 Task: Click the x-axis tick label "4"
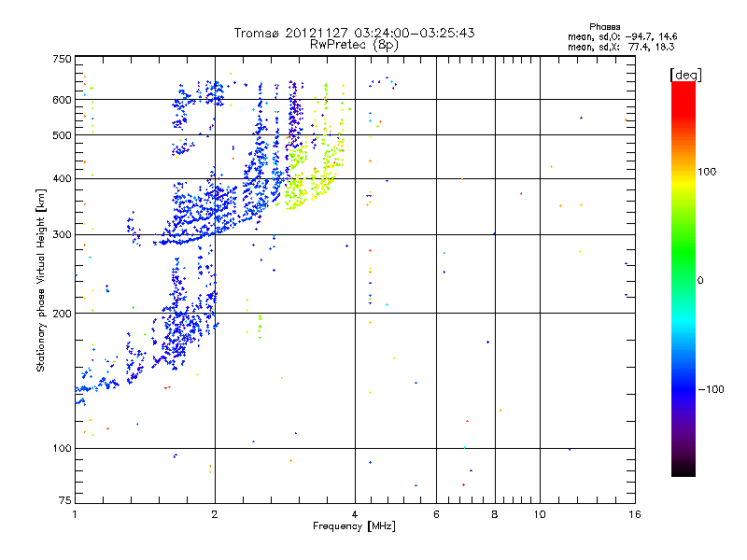[x=355, y=514]
